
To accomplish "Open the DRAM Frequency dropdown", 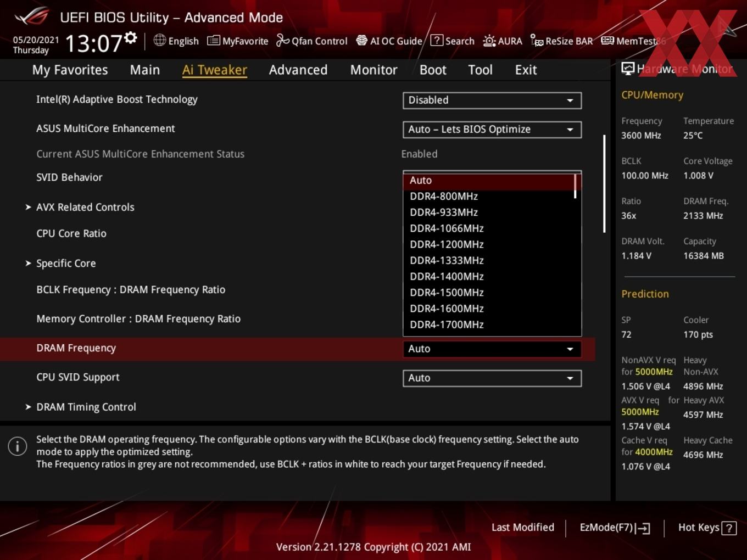I will (492, 349).
